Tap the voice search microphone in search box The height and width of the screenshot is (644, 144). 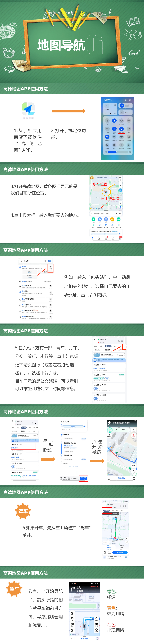[120, 214]
